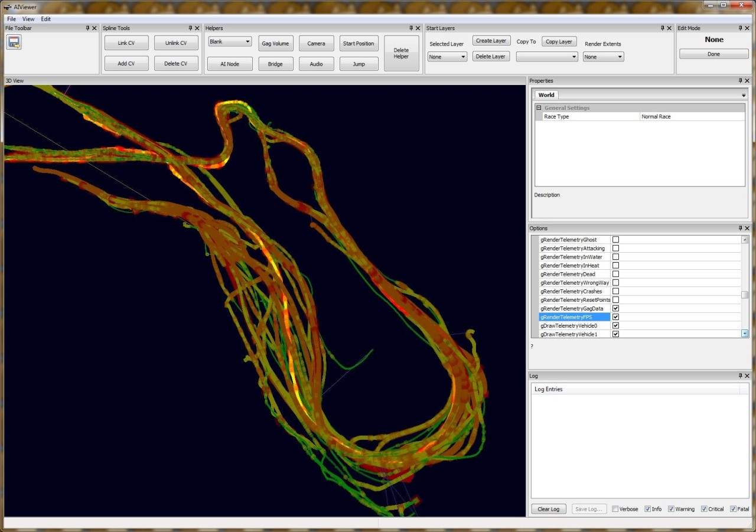Viewport: 756px width, 532px height.
Task: Expand the Render Extents dropdown
Action: pyautogui.click(x=603, y=57)
